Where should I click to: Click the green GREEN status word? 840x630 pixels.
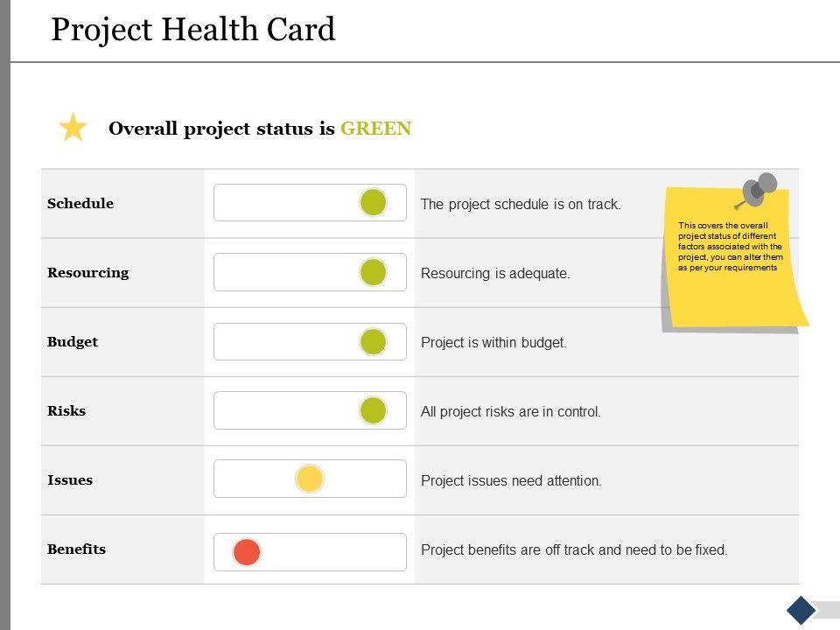click(x=376, y=129)
